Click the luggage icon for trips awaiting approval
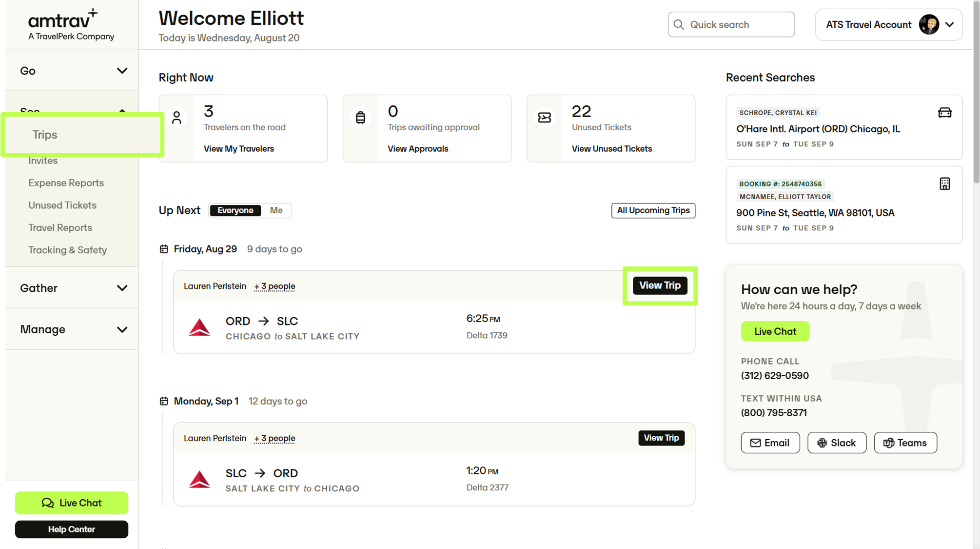Screen dimensions: 980x549 tap(360, 118)
